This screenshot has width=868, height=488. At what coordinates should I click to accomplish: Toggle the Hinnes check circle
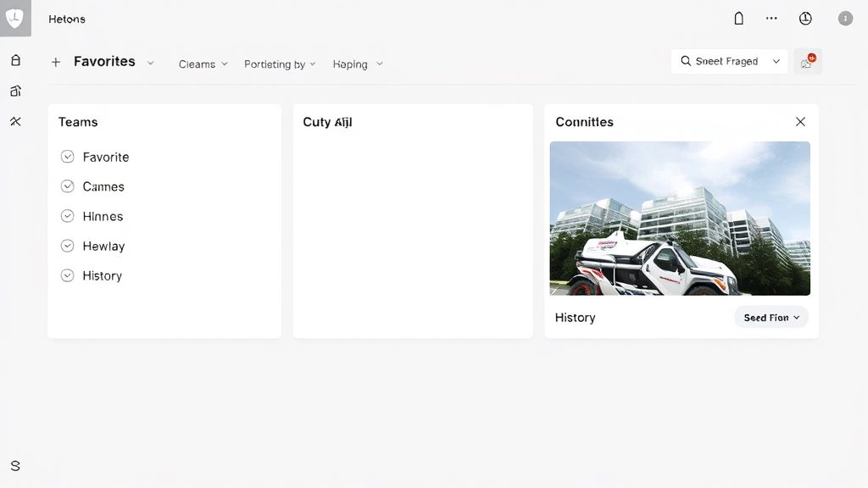[67, 216]
